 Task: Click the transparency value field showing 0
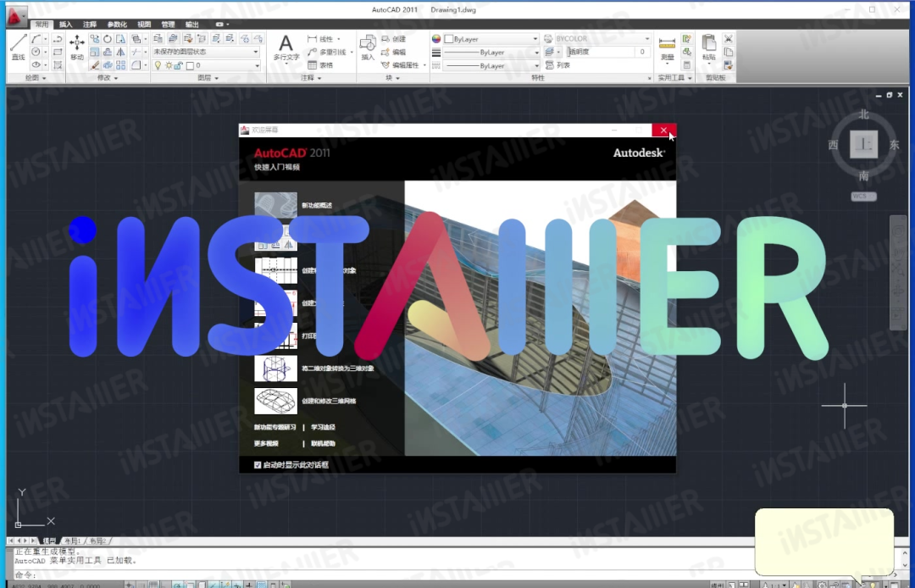[x=642, y=52]
